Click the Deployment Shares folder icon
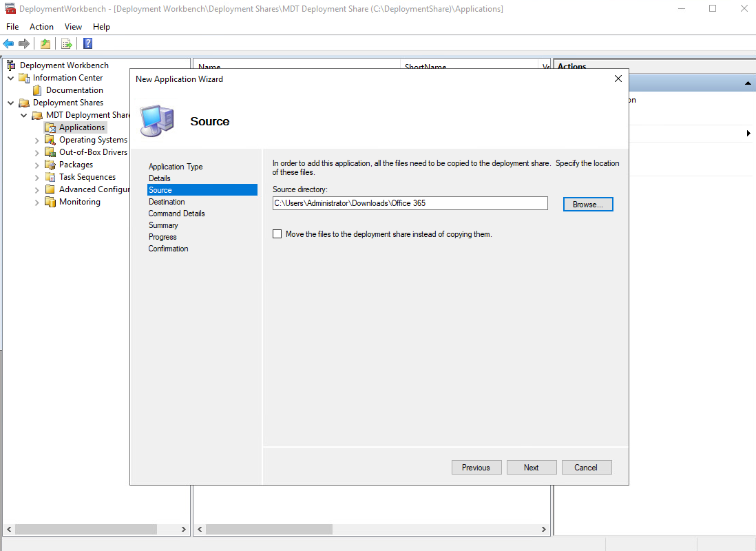Screen dimensions: 756x551 point(24,103)
